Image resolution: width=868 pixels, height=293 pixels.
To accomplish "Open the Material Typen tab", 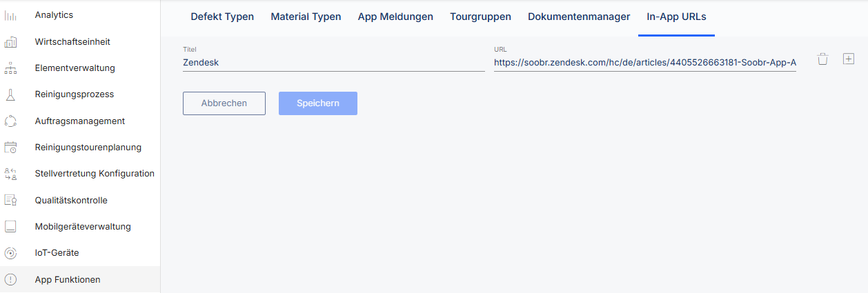I will tap(306, 17).
